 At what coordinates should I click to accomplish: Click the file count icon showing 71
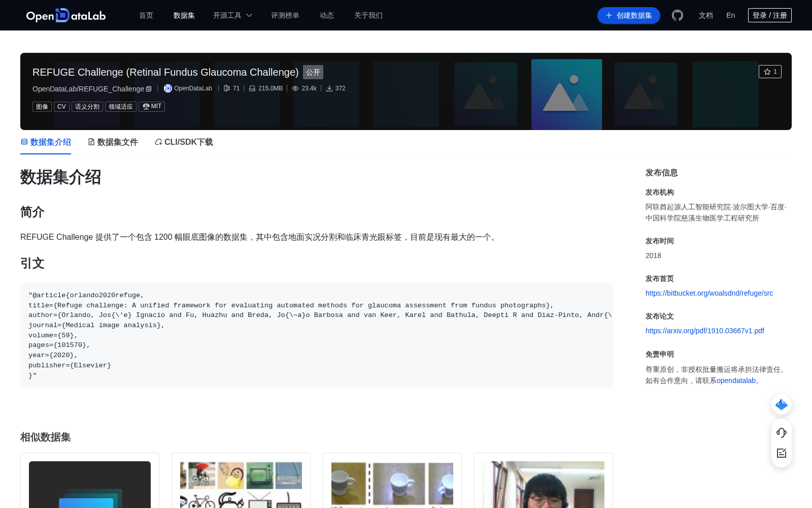227,88
